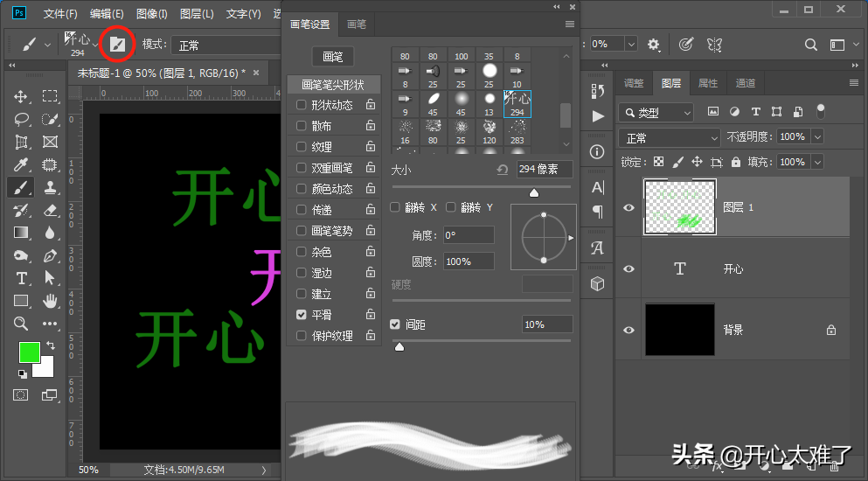Image resolution: width=868 pixels, height=481 pixels.
Task: Select the Hand tool
Action: pyautogui.click(x=50, y=301)
